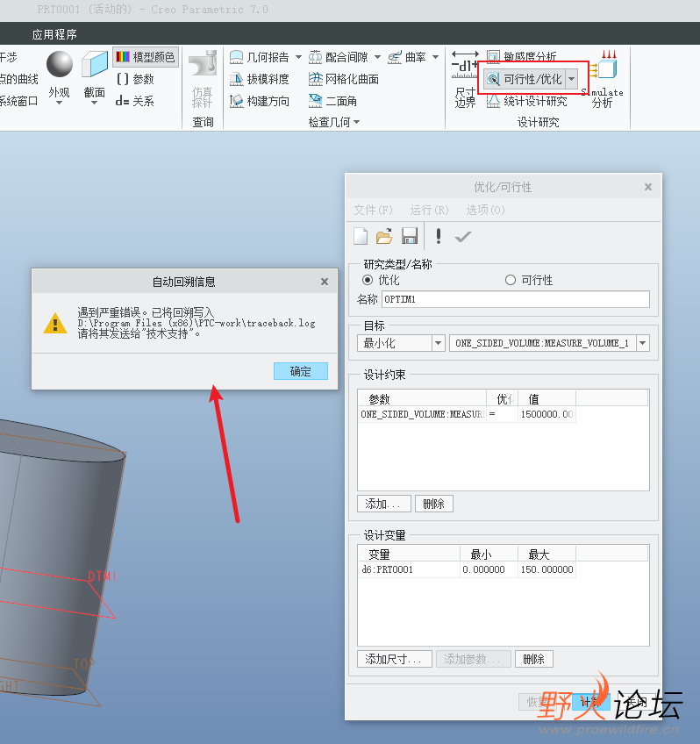The image size is (700, 744).
Task: Click constraint value 1500000.00 cell
Action: point(546,414)
